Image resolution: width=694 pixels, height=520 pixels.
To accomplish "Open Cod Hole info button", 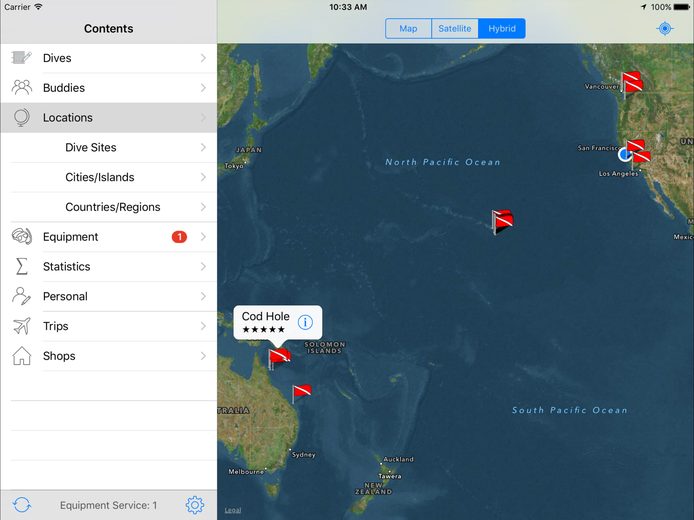I will coord(305,322).
